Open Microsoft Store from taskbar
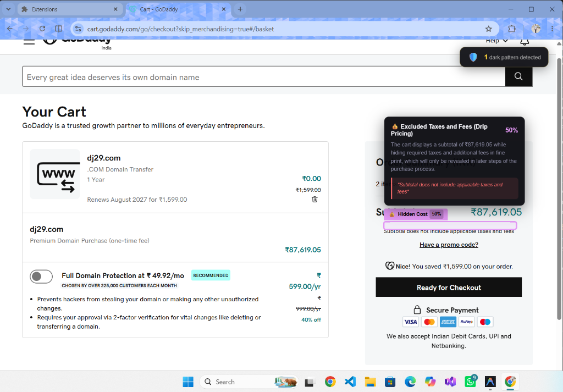563x392 pixels. click(x=390, y=382)
